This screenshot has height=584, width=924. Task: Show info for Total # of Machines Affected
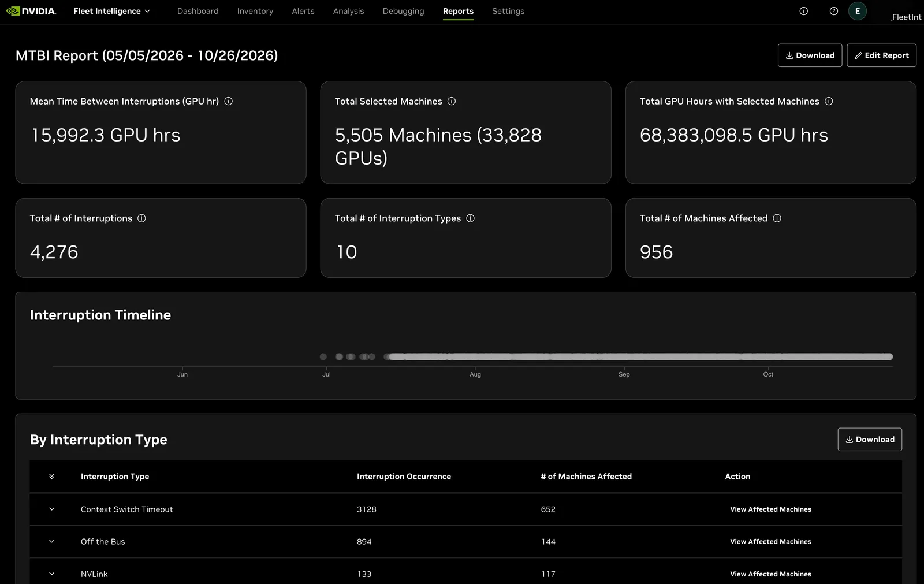click(777, 218)
